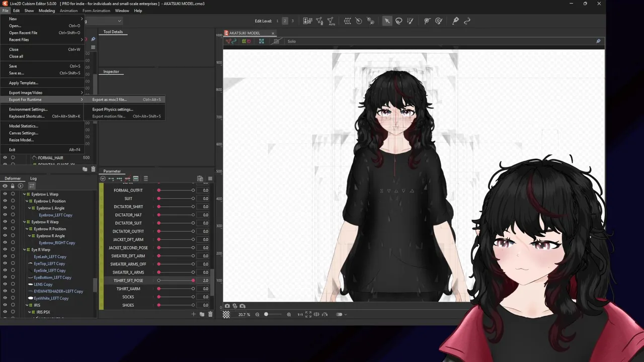The height and width of the screenshot is (362, 644).
Task: Click the SOCKS parameter value field
Action: click(x=203, y=297)
